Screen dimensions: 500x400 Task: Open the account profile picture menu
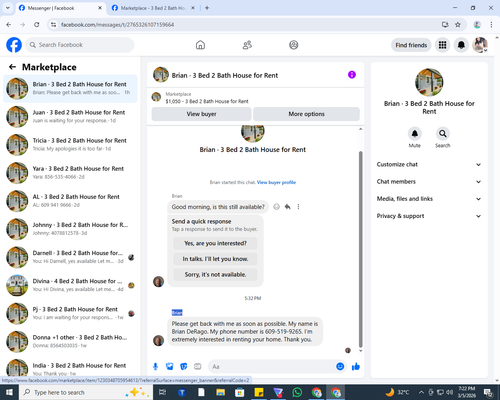pos(480,45)
